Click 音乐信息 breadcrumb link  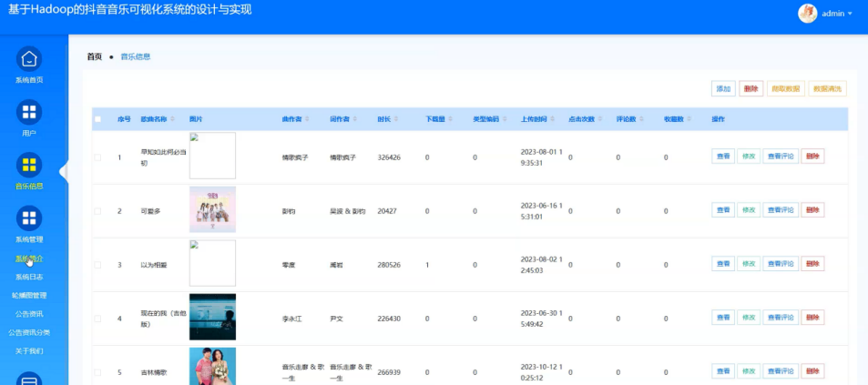click(136, 56)
